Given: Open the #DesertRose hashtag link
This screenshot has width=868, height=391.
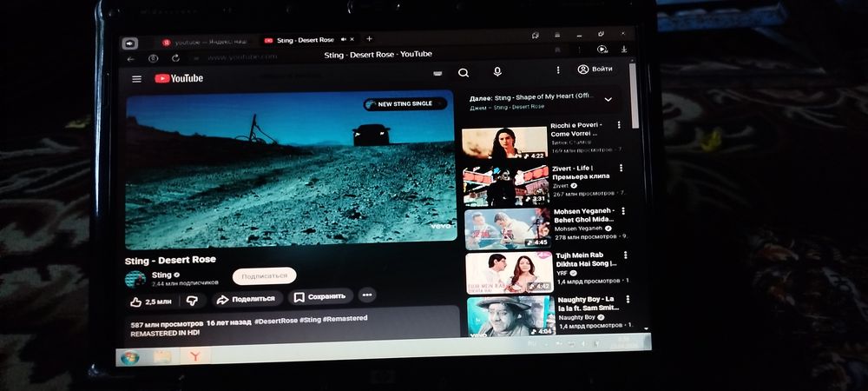Looking at the screenshot, I should (276, 321).
